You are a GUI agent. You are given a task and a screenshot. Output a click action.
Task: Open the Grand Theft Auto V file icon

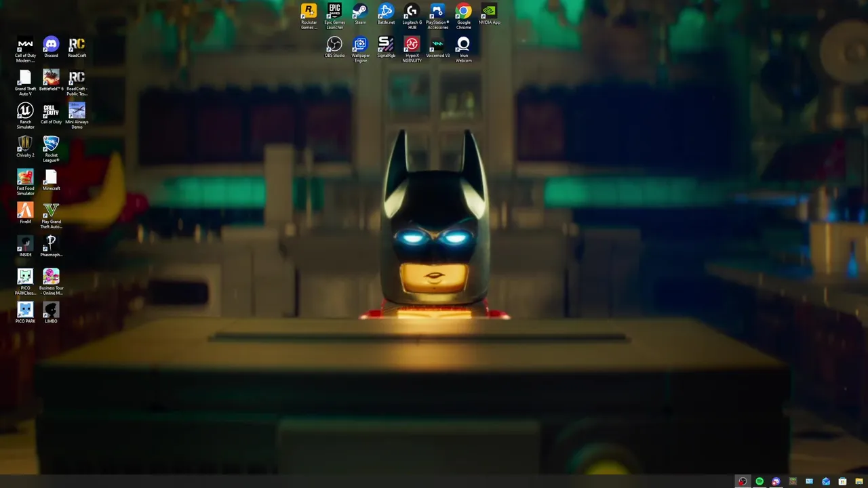tap(25, 83)
